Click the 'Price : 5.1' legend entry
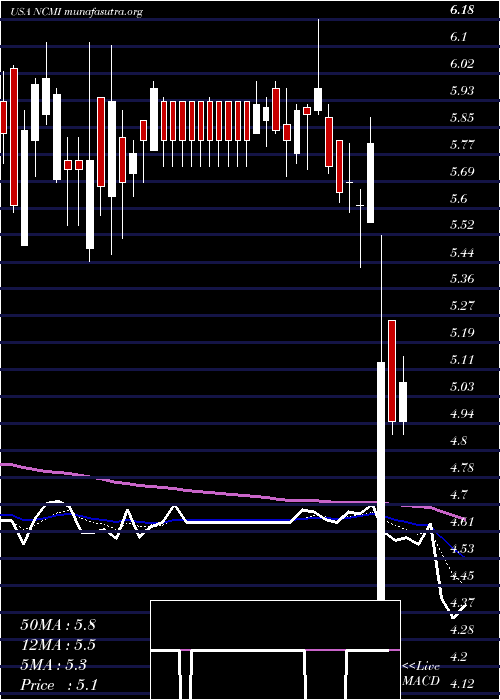500x700 pixels. tap(59, 685)
